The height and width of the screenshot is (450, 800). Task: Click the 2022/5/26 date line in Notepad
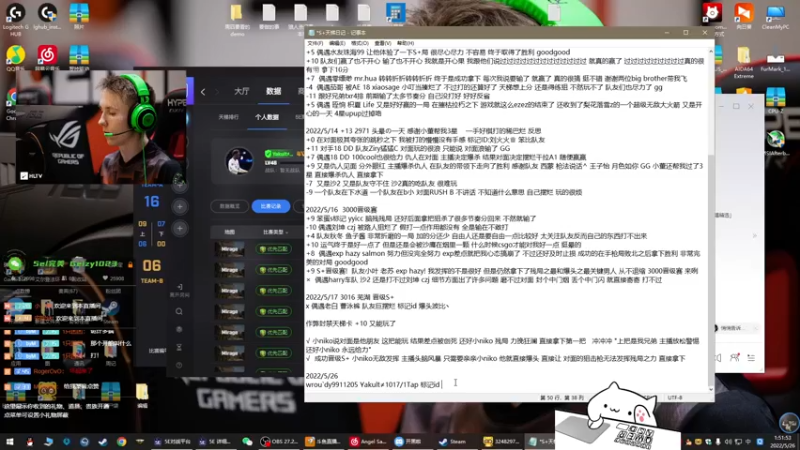(321, 376)
